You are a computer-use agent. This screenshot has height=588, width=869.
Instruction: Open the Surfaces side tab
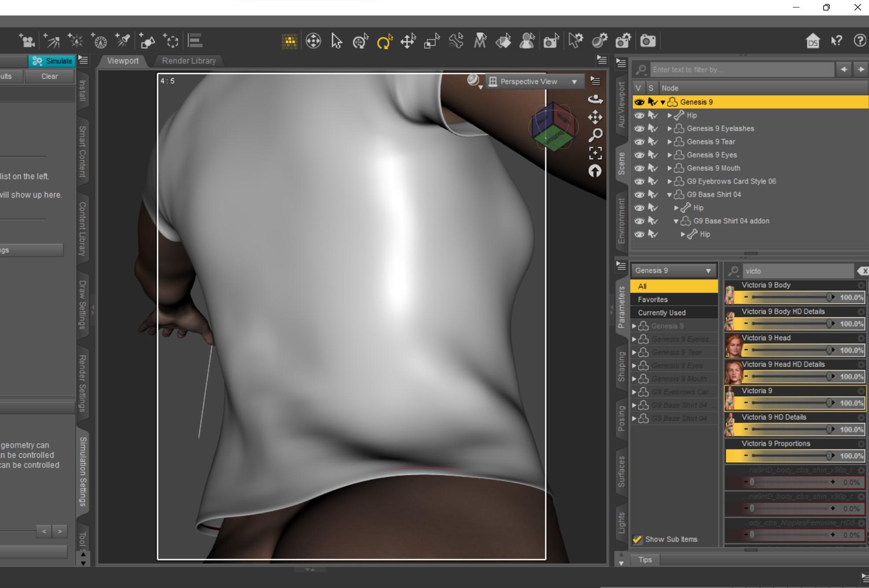(621, 472)
